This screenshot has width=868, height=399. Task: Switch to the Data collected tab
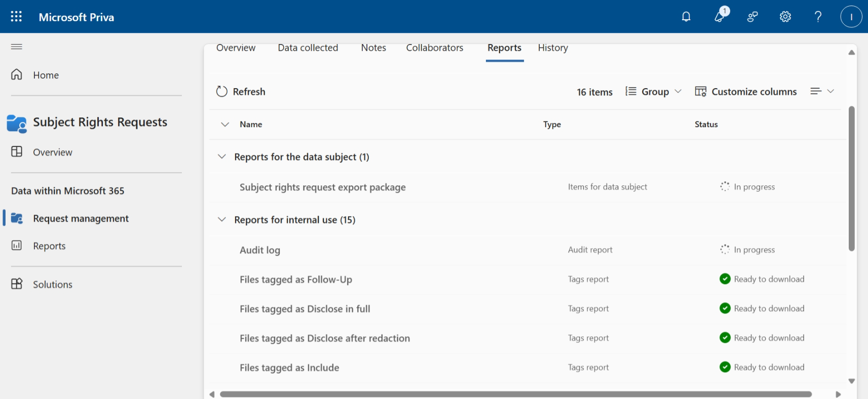click(308, 48)
